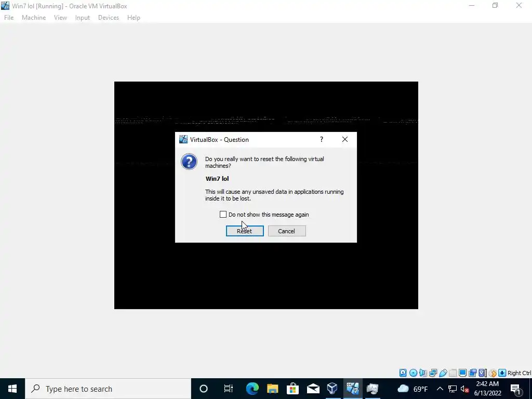The height and width of the screenshot is (399, 532).
Task: Confirm with the Reset button
Action: click(x=245, y=231)
